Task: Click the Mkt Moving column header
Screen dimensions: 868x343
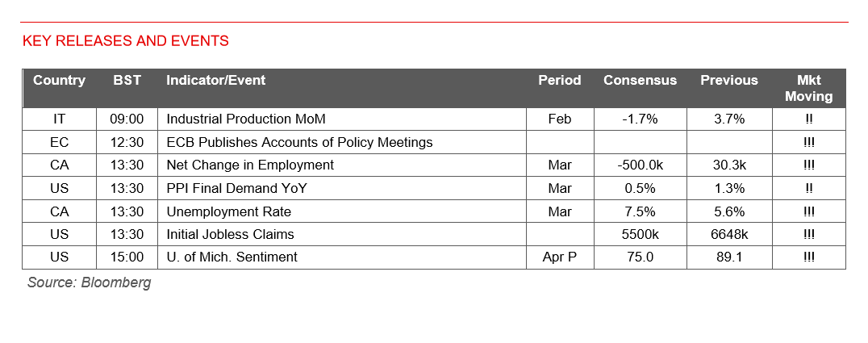Action: [x=808, y=88]
